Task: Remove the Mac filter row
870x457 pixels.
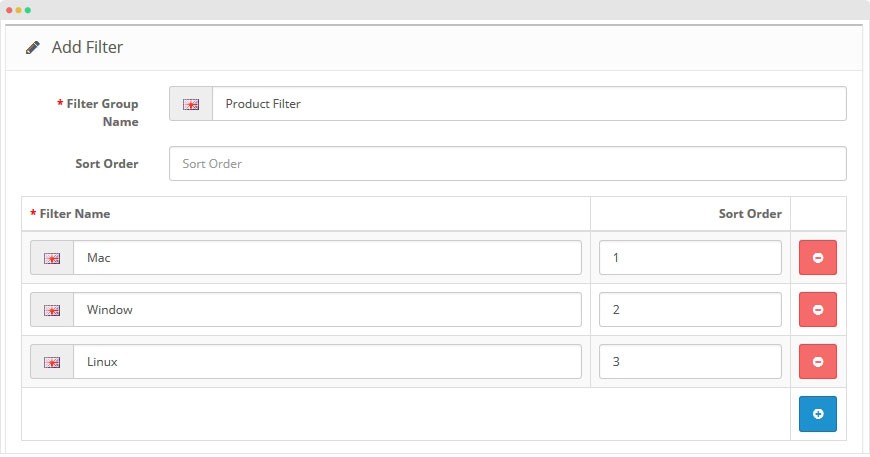Action: pos(817,258)
